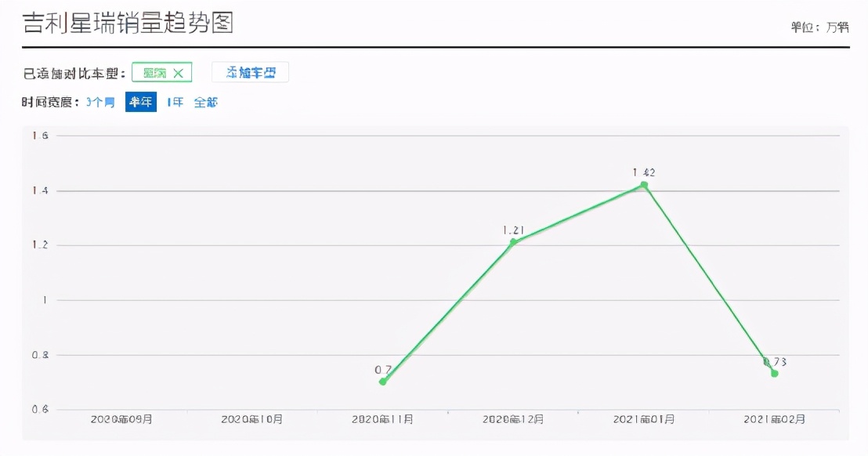Screen dimensions: 868x456
Task: Select the 3个月 time range
Action: coord(100,103)
